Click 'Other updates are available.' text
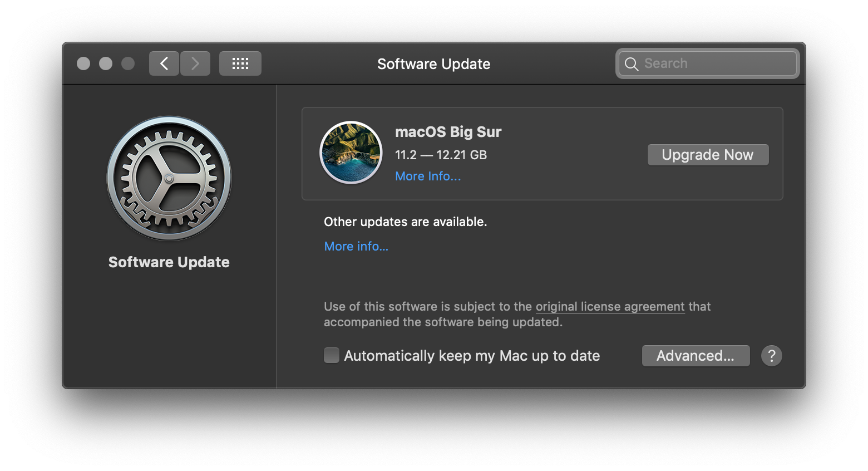Screen dimensions: 868x471 pos(405,222)
